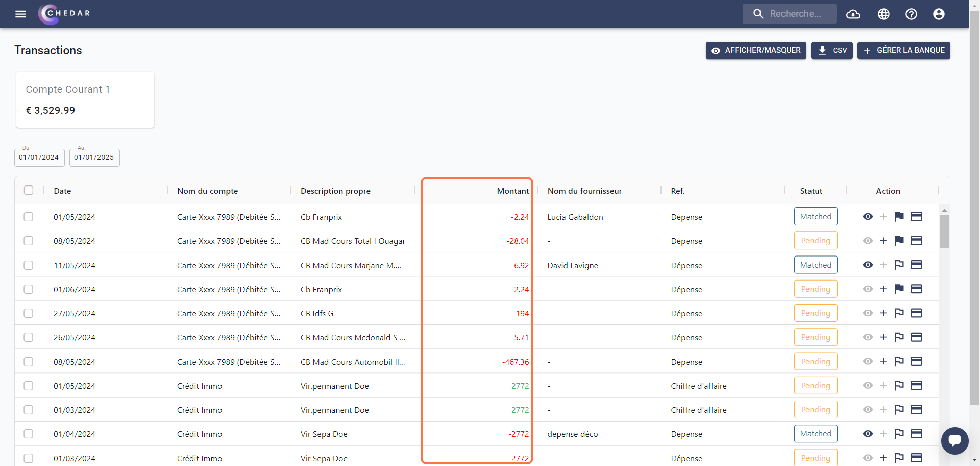The image size is (980, 466).
Task: Open the help question mark icon
Action: click(x=911, y=14)
